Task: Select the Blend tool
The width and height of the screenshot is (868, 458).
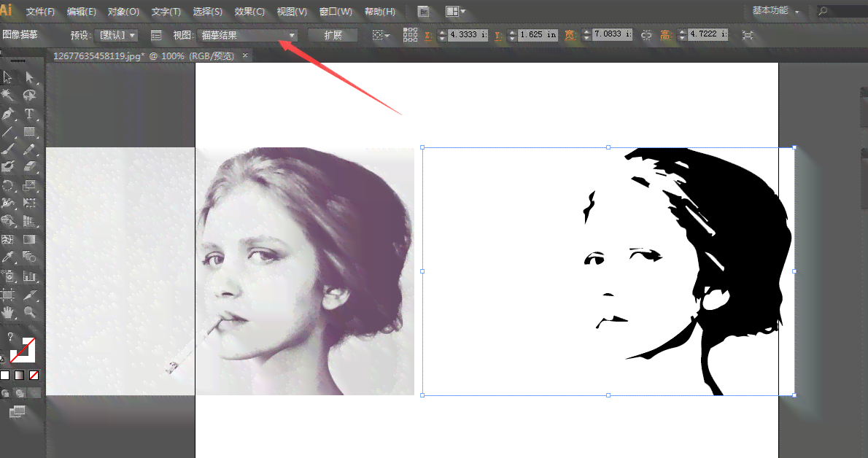Action: click(29, 257)
